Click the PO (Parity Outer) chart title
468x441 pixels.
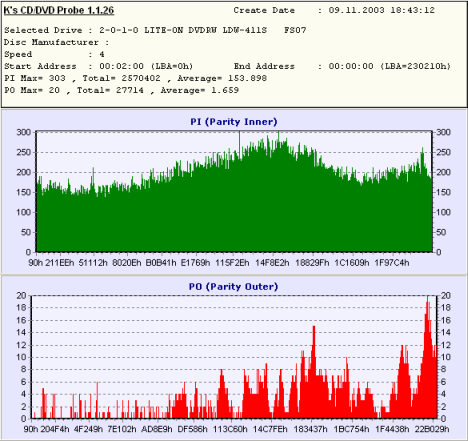tap(233, 286)
